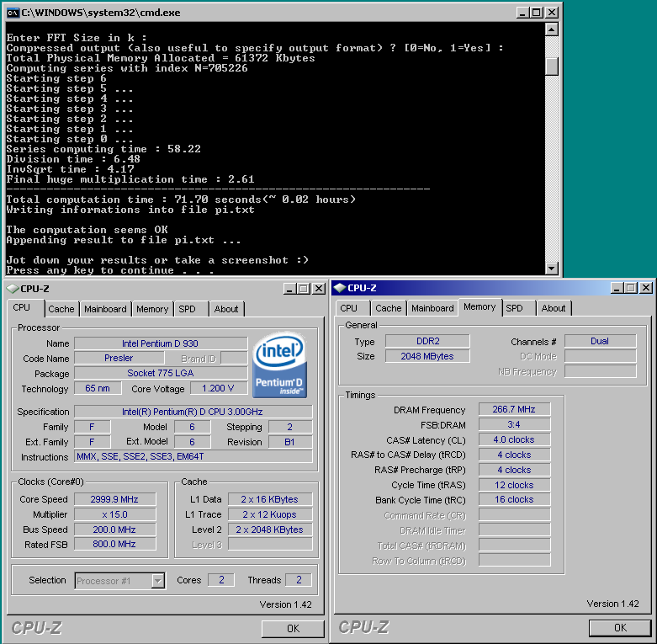Open Memory tab in left CPU-Z window
The image size is (657, 644).
point(152,309)
